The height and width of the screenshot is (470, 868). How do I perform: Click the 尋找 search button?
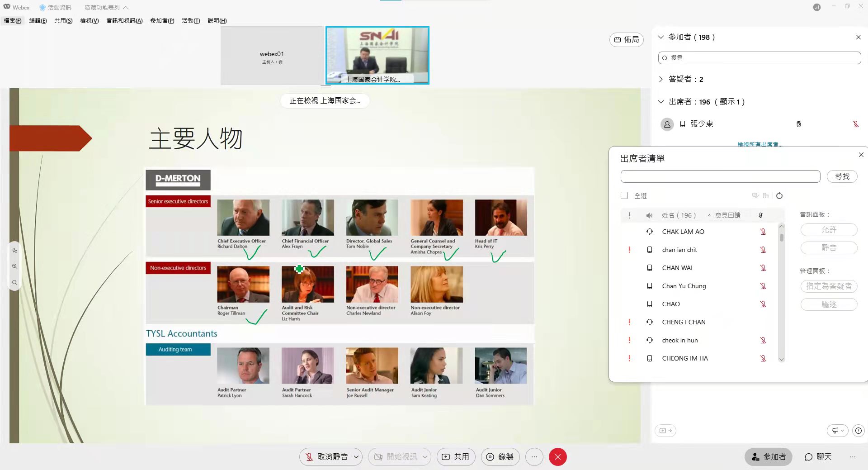click(x=842, y=176)
